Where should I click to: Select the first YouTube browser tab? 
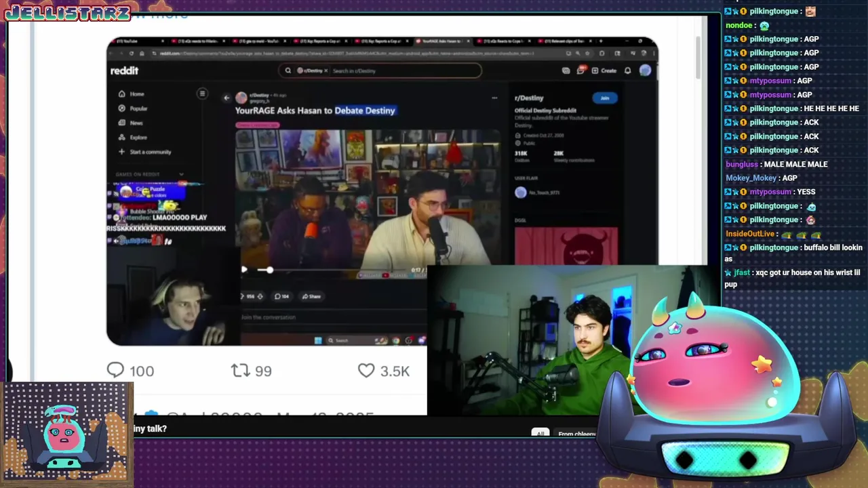(138, 41)
